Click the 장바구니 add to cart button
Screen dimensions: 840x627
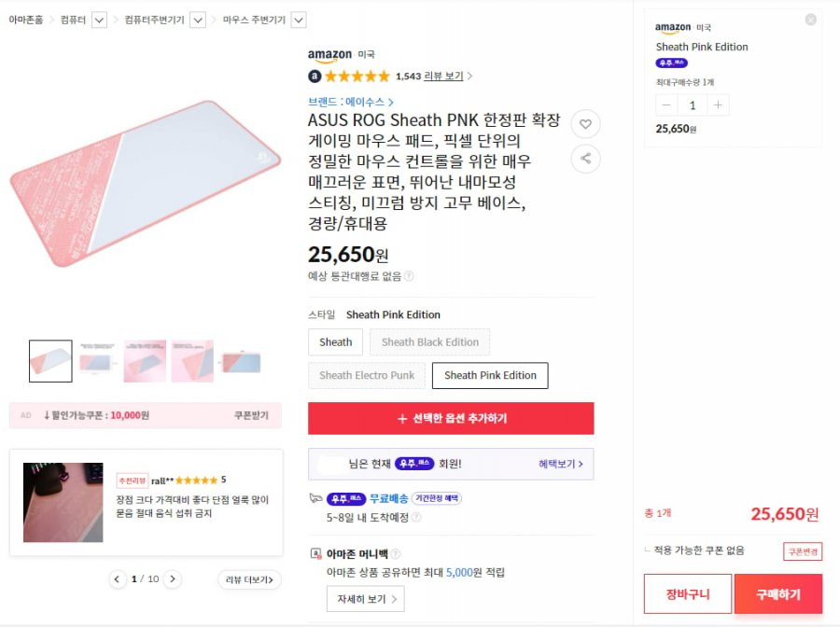(x=687, y=593)
